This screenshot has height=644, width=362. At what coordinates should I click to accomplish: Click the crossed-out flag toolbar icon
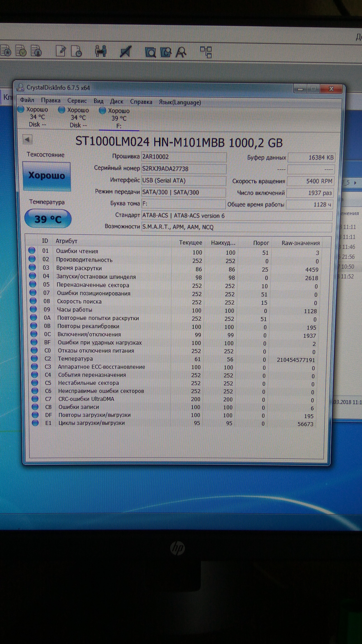click(x=125, y=52)
